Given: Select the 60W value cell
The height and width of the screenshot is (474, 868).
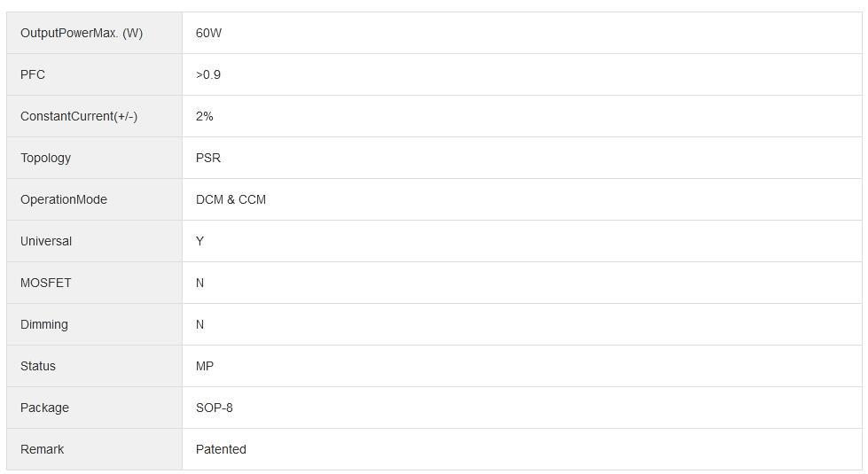Looking at the screenshot, I should tap(209, 33).
